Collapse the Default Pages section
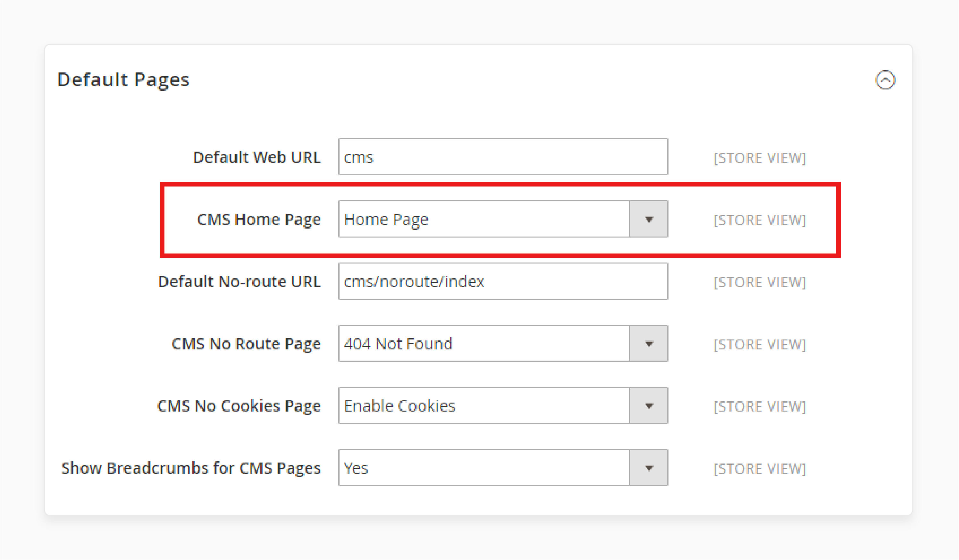This screenshot has height=560, width=959. click(x=885, y=80)
